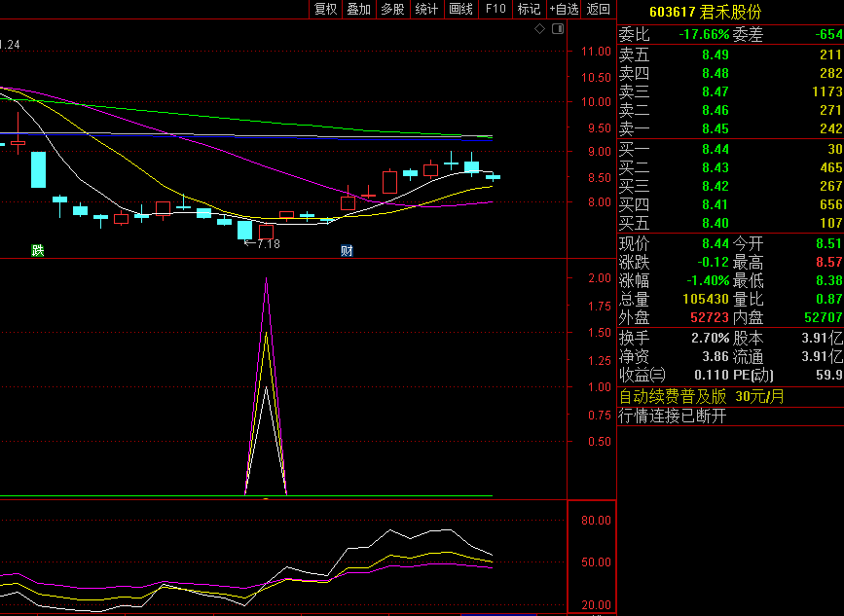Click the 内盘 value 52707
The width and height of the screenshot is (844, 616).
[824, 317]
